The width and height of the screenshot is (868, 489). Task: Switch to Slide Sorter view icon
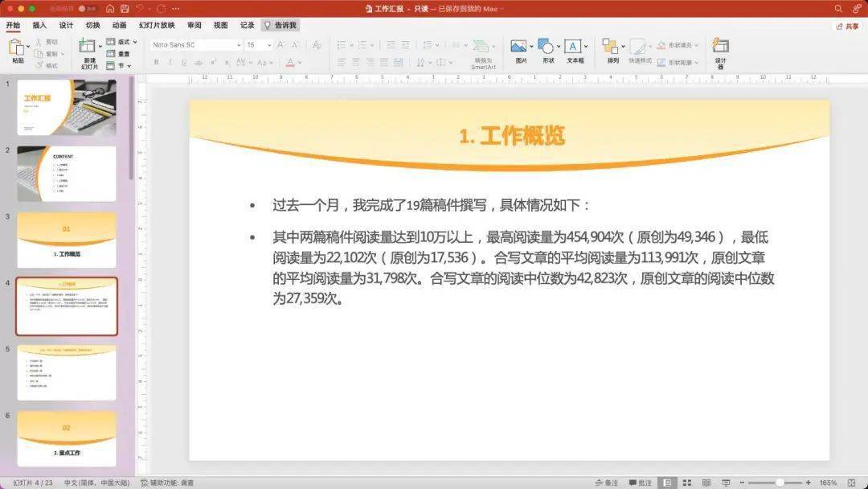coord(687,483)
